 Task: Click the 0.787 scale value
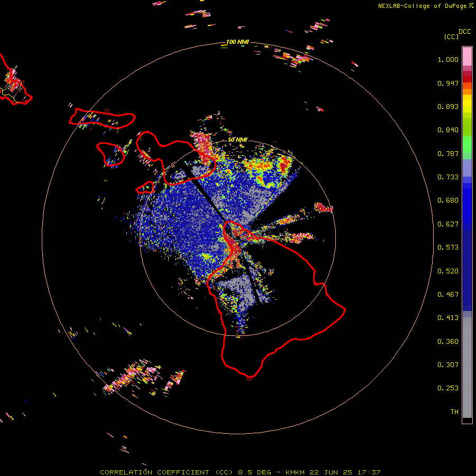pyautogui.click(x=448, y=153)
